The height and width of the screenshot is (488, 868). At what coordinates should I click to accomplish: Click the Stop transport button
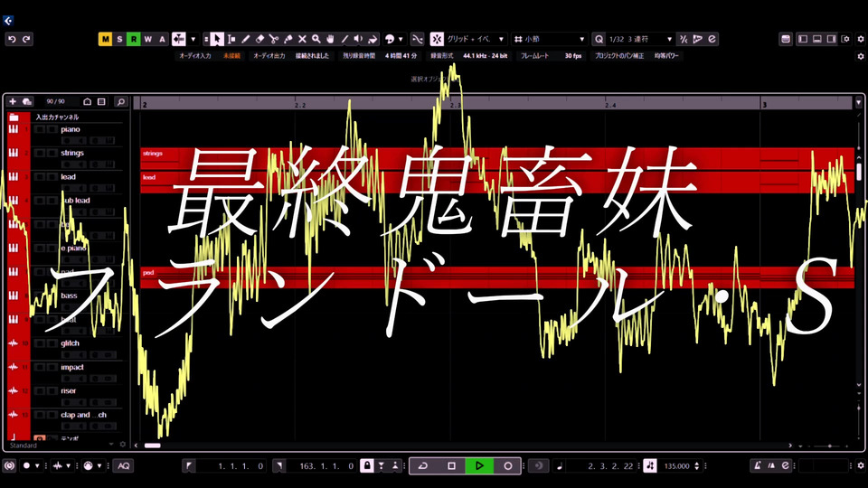[452, 466]
